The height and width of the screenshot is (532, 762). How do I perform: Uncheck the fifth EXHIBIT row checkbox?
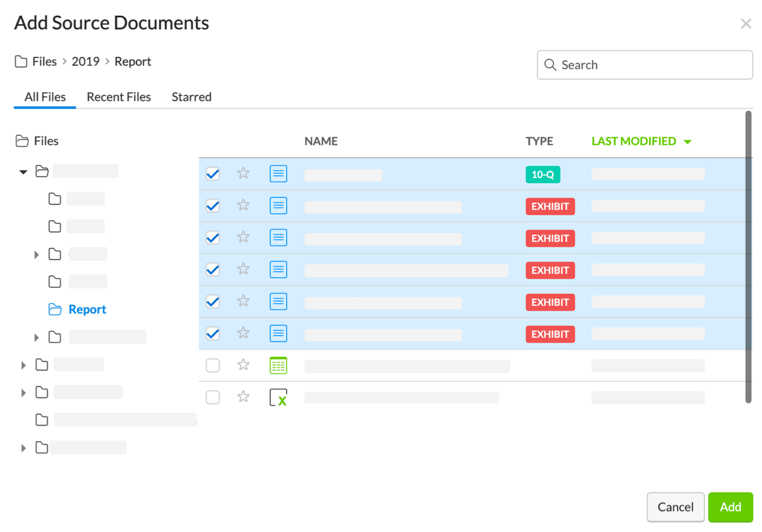(x=213, y=333)
